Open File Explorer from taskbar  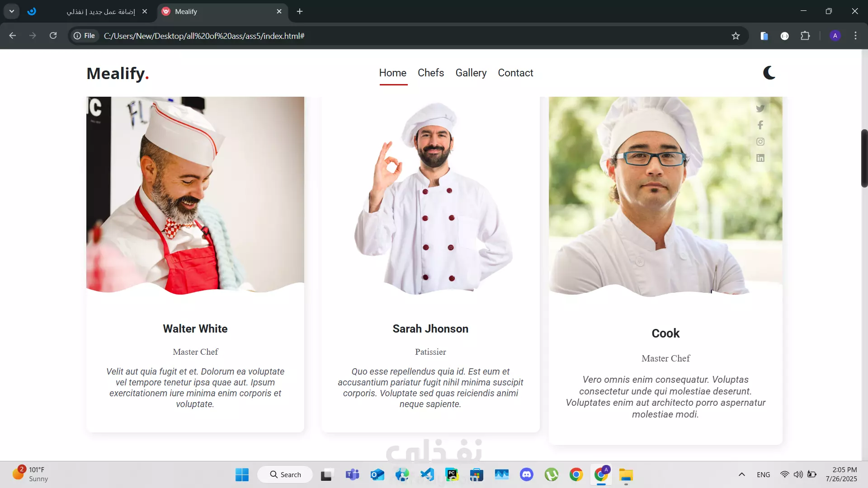[626, 475]
